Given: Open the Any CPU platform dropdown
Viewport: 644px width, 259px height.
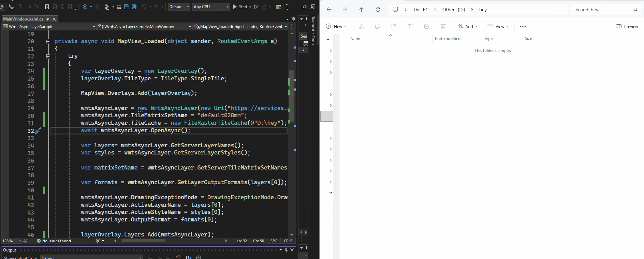Looking at the screenshot, I should point(211,7).
